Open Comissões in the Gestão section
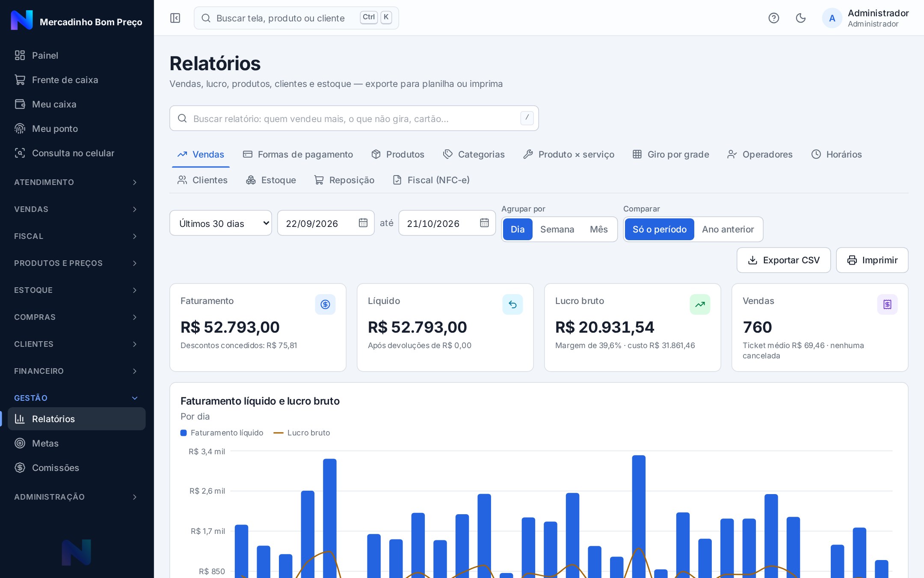 (77, 468)
